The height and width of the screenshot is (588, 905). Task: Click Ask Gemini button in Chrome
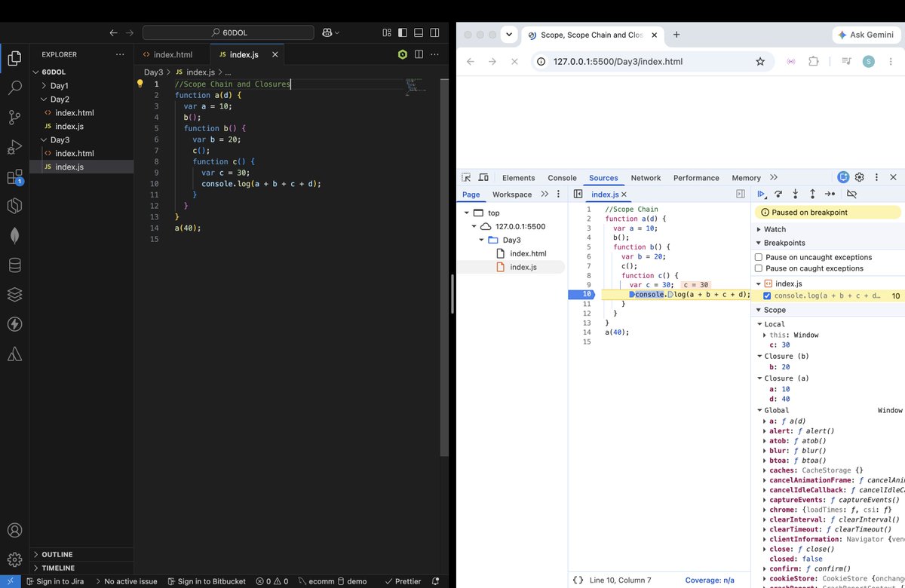(x=867, y=35)
